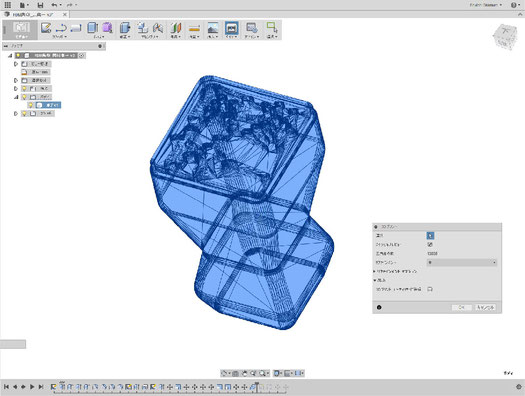Open the Refinement dropdown in dialog
Screen dimensions: 525x396
point(462,262)
